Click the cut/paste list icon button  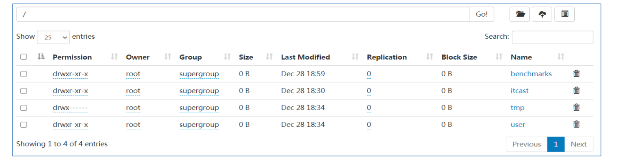(x=565, y=14)
